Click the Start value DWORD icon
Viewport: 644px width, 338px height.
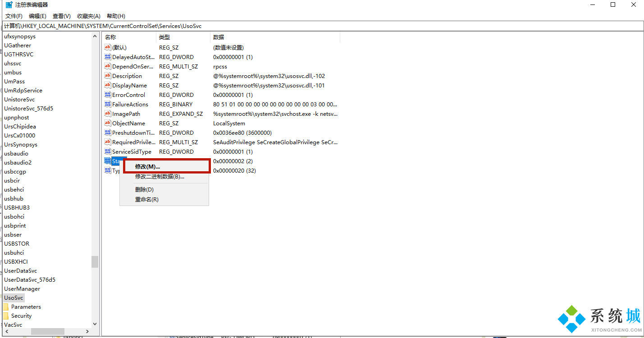click(108, 161)
